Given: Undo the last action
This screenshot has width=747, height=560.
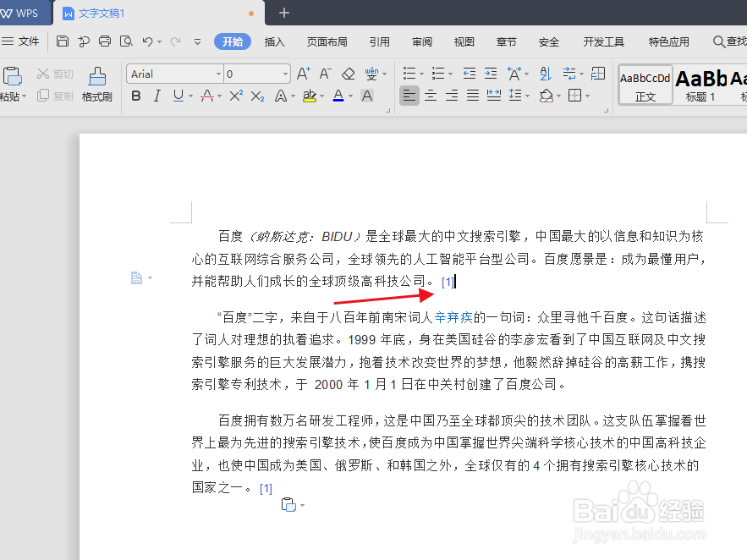Looking at the screenshot, I should [147, 41].
